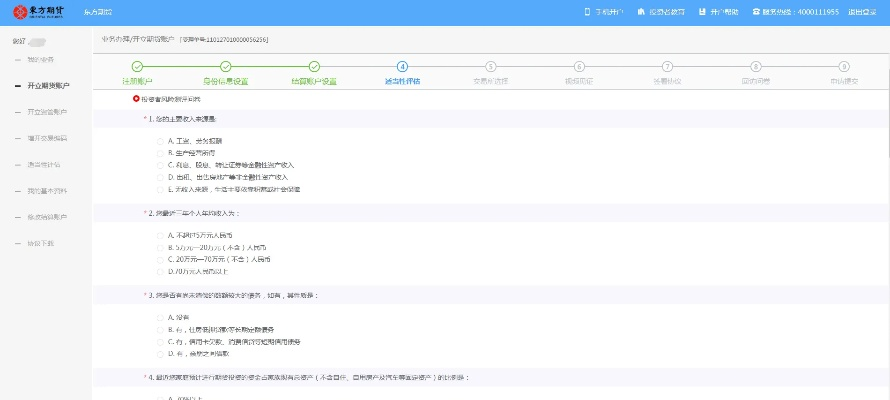Viewport: 890px width, 400px height.
Task: Pick option A 没有 in question 3
Action: (x=160, y=317)
